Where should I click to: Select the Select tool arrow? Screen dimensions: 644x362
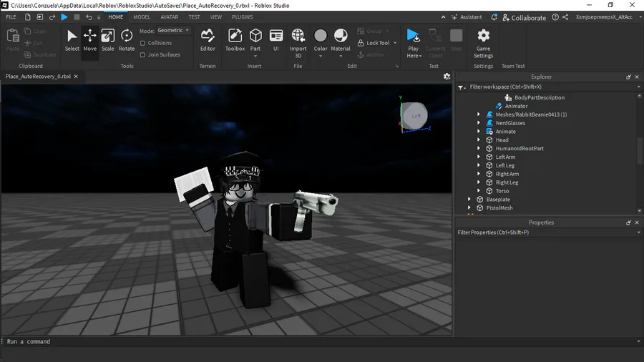pyautogui.click(x=72, y=40)
